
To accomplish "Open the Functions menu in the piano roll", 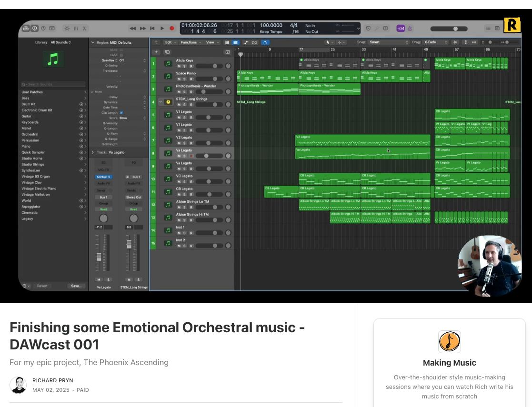I will (189, 42).
